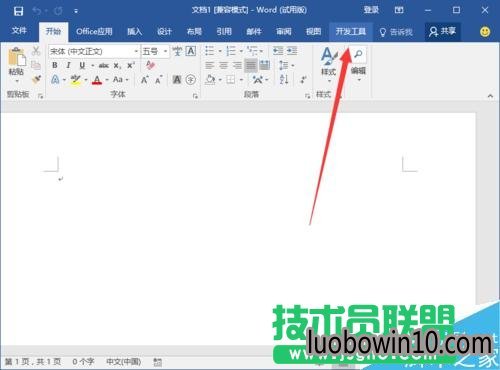
Task: Collapse the ribbon chevron
Action: (x=490, y=96)
